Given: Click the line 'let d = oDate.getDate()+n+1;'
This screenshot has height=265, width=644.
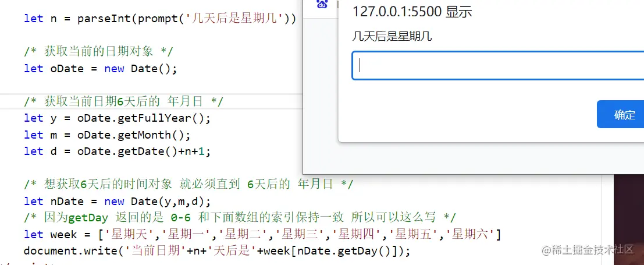Looking at the screenshot, I should [x=117, y=151].
